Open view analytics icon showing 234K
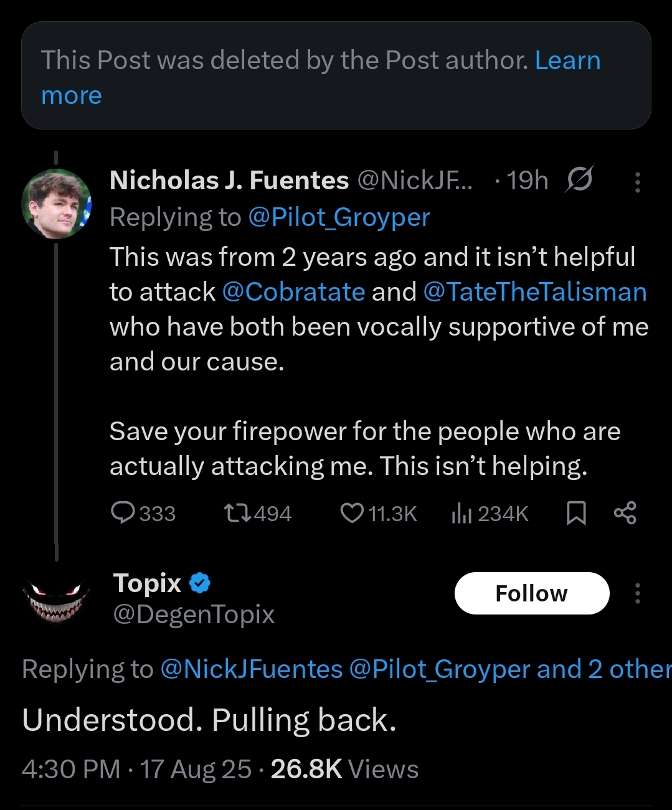 [x=461, y=513]
